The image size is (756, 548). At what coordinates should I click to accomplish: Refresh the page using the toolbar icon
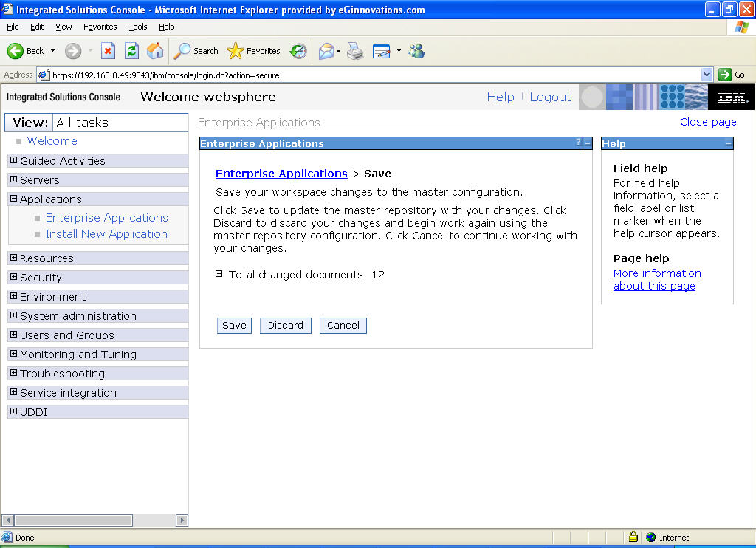click(x=131, y=51)
